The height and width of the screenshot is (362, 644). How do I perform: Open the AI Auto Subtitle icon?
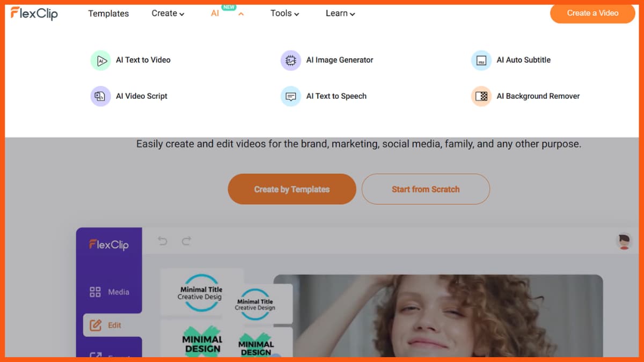481,61
